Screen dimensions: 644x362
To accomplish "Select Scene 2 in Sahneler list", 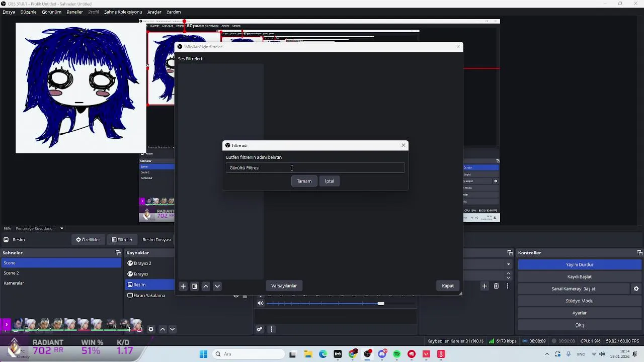I will (x=60, y=273).
